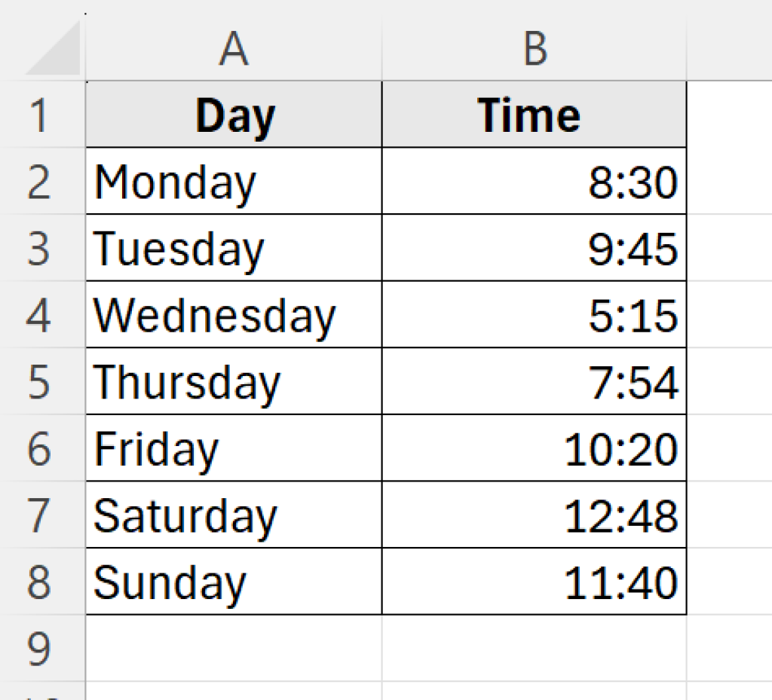
Task: Select the Day header cell
Action: (234, 113)
